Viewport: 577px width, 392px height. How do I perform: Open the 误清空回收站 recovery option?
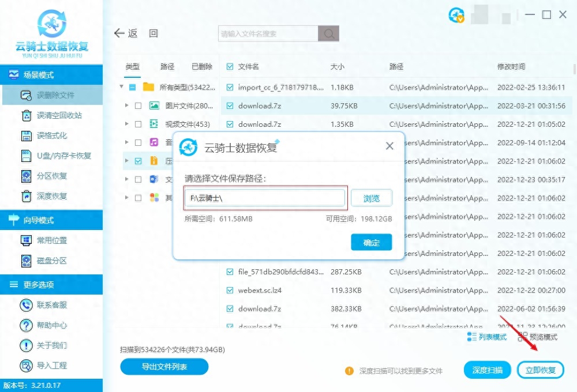(52, 115)
